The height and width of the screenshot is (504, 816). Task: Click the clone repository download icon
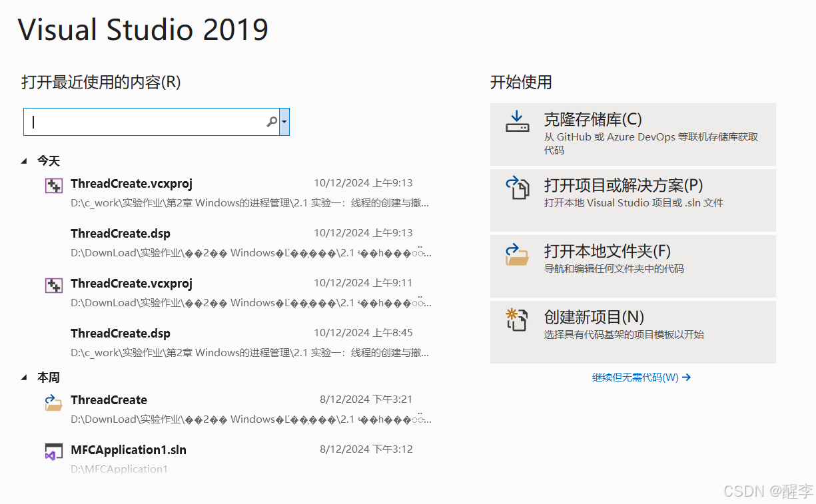(x=517, y=121)
